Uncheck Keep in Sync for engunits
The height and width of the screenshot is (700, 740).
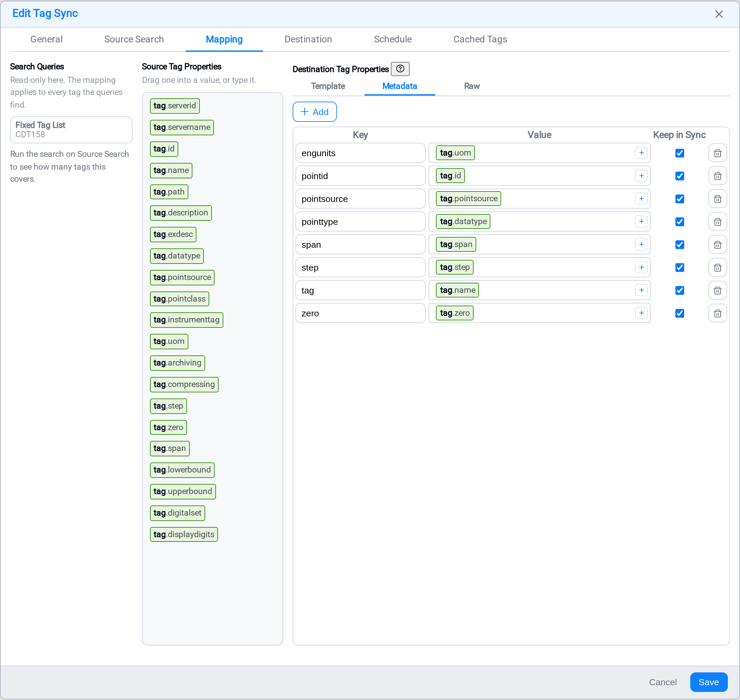(x=679, y=153)
